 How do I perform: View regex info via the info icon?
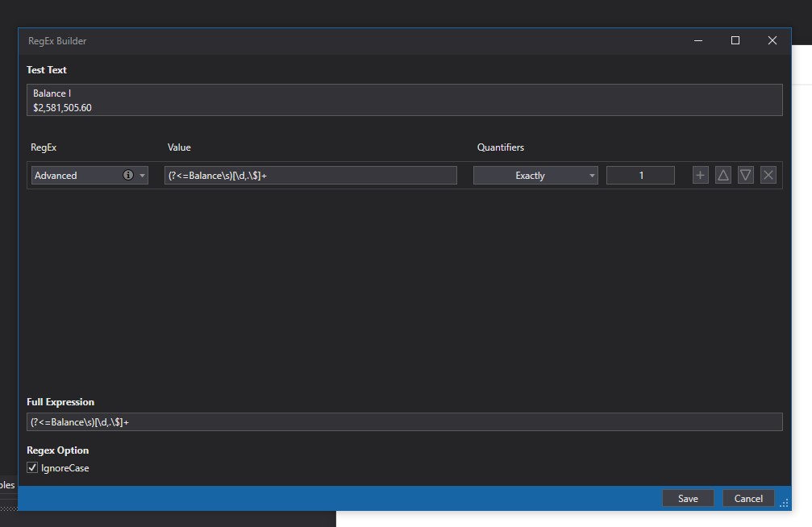point(130,175)
